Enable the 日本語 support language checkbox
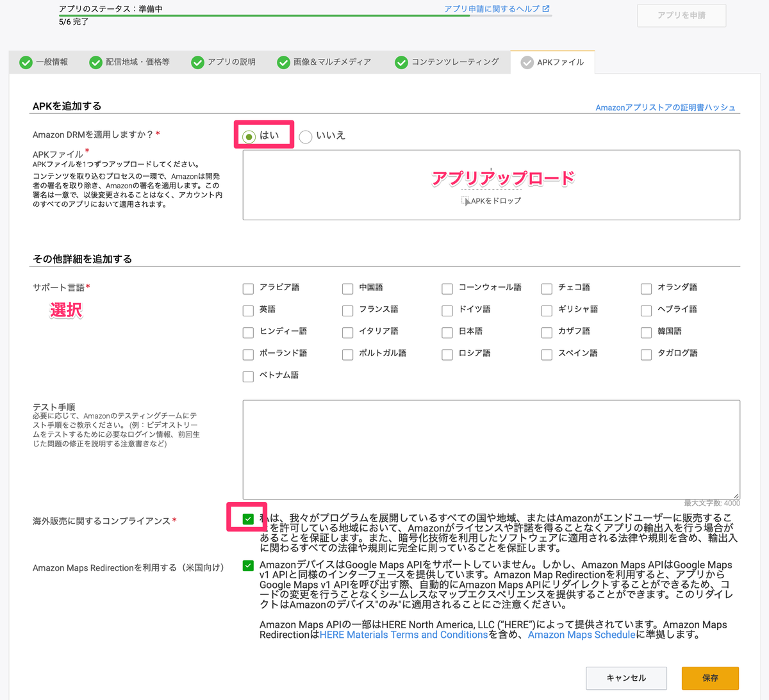This screenshot has height=700, width=769. click(447, 332)
